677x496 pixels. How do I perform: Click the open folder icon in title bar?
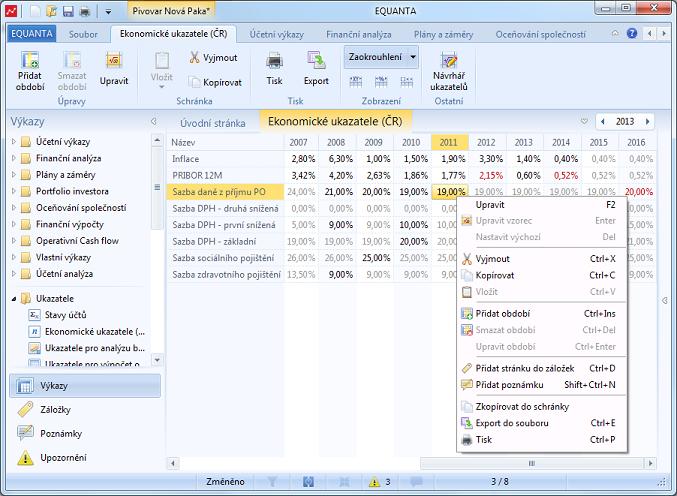pyautogui.click(x=51, y=11)
